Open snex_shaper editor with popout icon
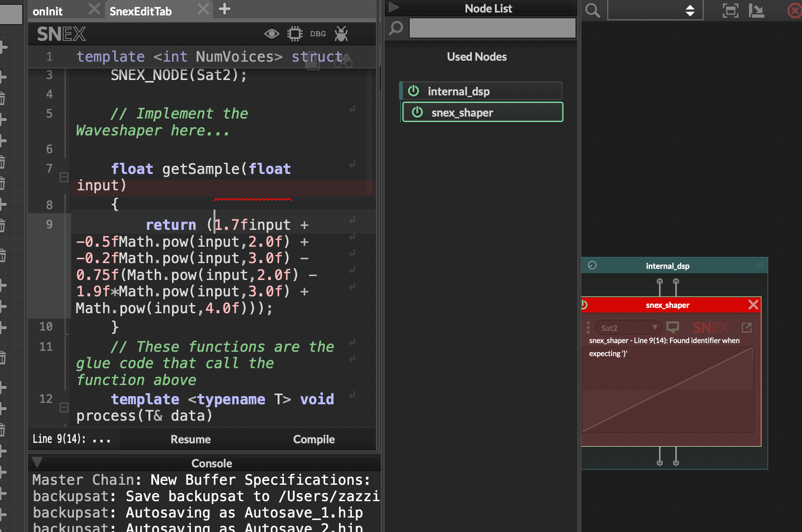Screen dimensions: 802x532 [x=747, y=328]
